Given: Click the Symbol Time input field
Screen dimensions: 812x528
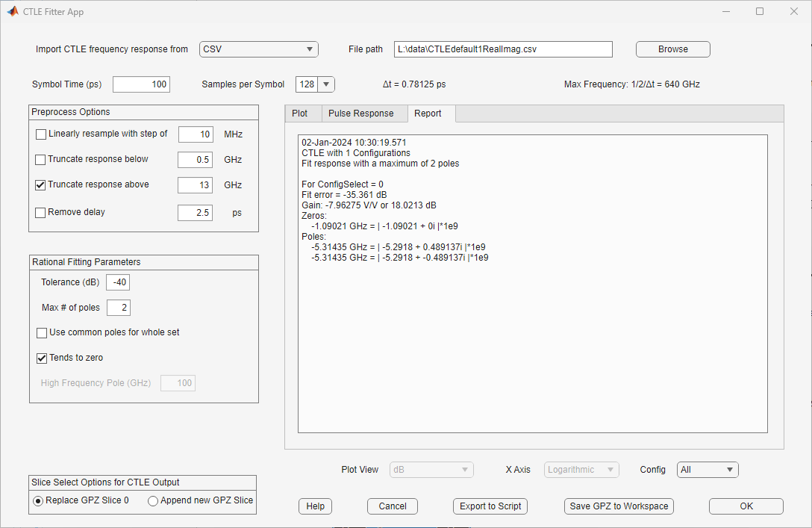Looking at the screenshot, I should tap(141, 84).
